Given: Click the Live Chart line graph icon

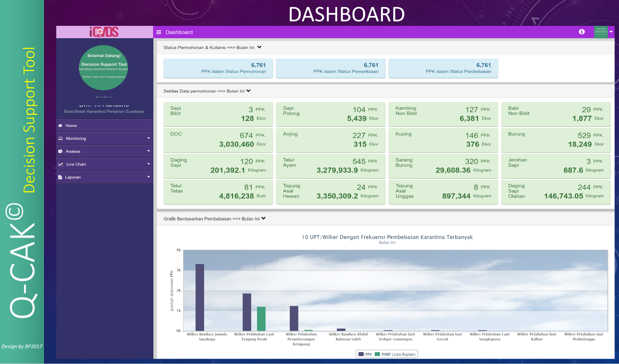Looking at the screenshot, I should [x=61, y=164].
